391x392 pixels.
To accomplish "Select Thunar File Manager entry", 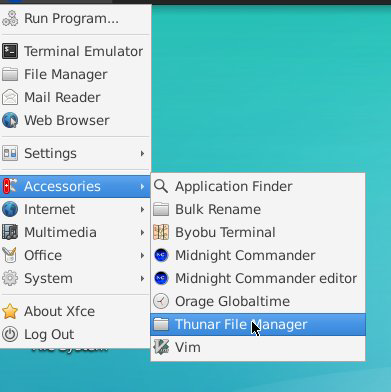I will (258, 324).
